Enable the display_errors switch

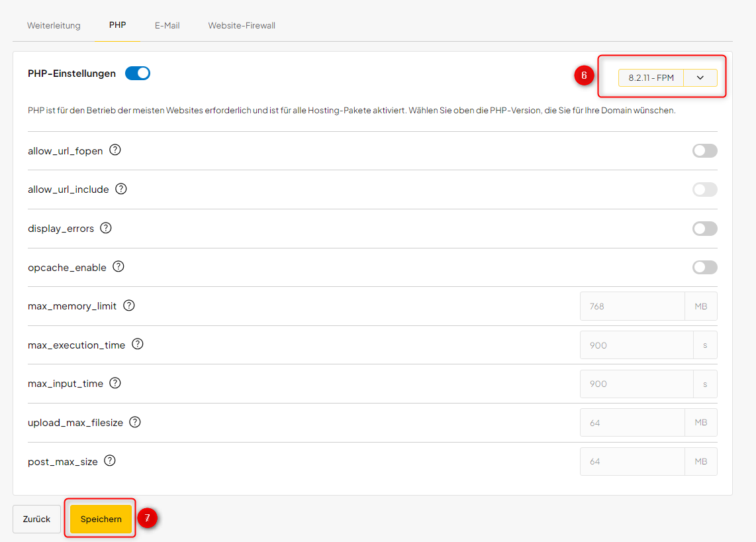point(705,229)
